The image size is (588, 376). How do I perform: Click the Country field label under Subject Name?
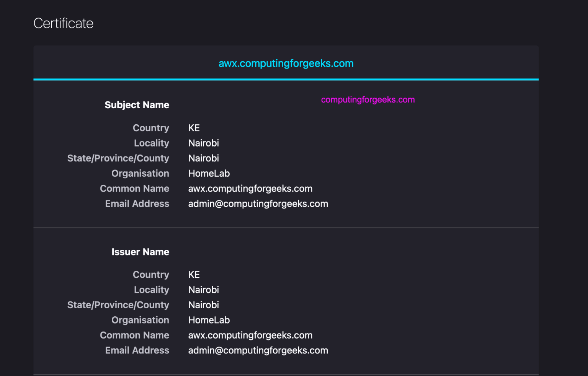(x=151, y=128)
